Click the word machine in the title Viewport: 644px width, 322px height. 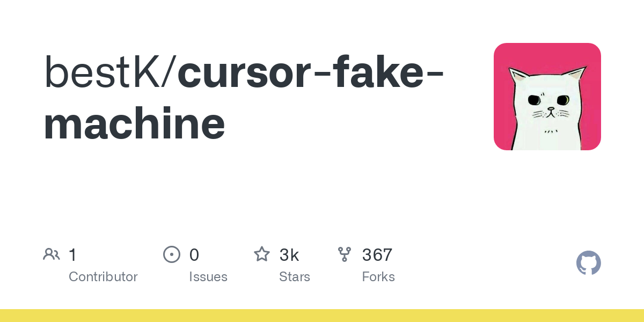134,123
